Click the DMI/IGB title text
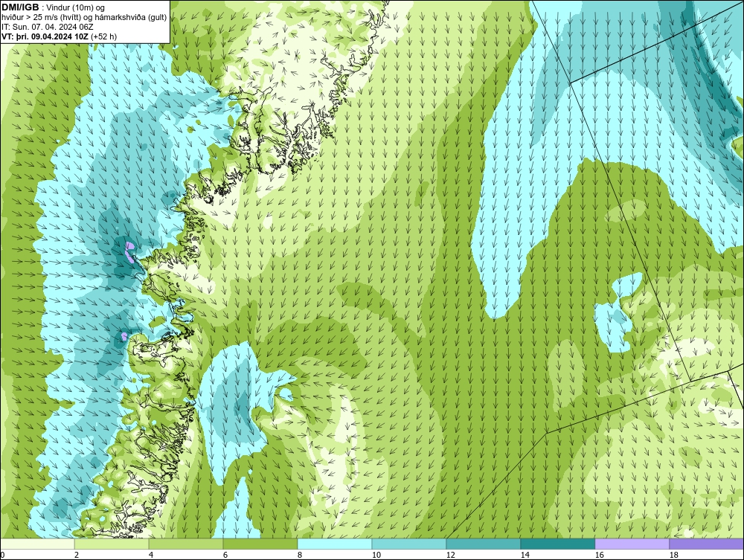This screenshot has width=744, height=560. (20, 7)
